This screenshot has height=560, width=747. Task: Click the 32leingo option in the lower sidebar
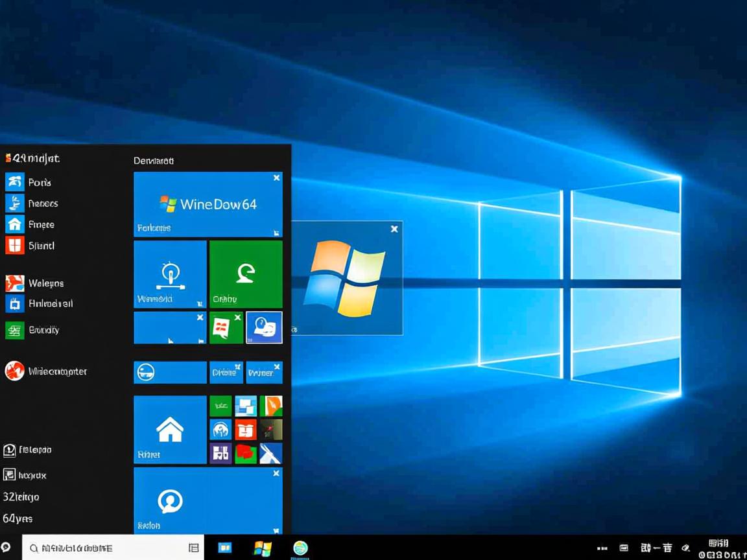click(21, 496)
